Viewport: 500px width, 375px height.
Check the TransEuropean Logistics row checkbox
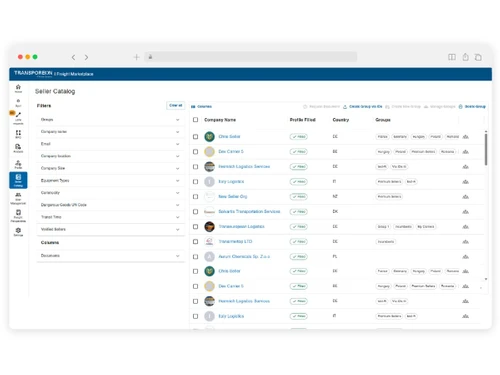(x=195, y=227)
